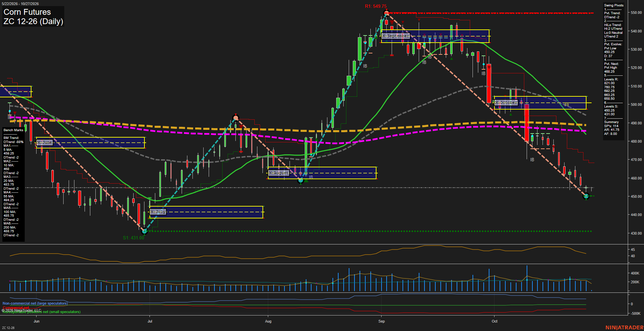Click the Oct label on the time axis
This screenshot has height=331, width=644.
coord(495,321)
